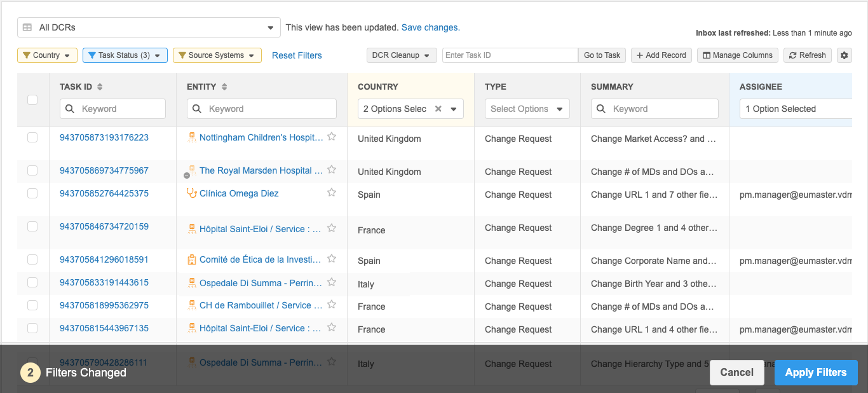Select checkbox for task 943705846734720159
The width and height of the screenshot is (868, 393).
[x=32, y=226]
